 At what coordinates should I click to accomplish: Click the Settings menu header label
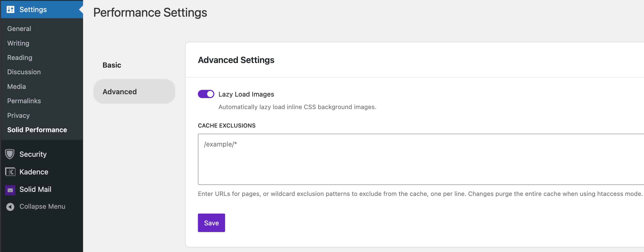pyautogui.click(x=33, y=9)
